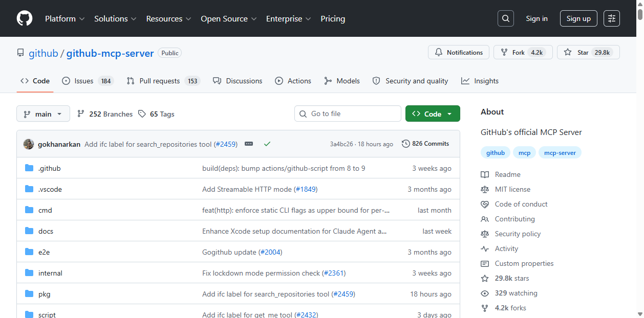This screenshot has height=318, width=644.
Task: Open gokhanarkan author name link
Action: tap(59, 144)
